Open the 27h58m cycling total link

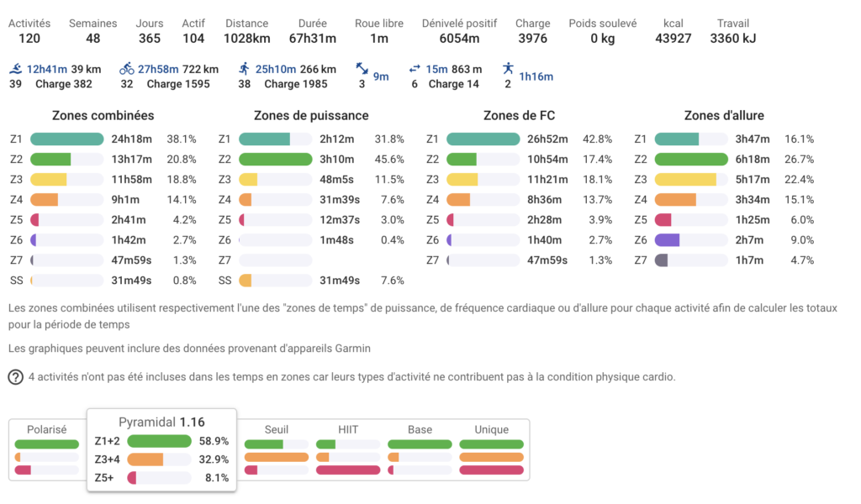point(158,69)
